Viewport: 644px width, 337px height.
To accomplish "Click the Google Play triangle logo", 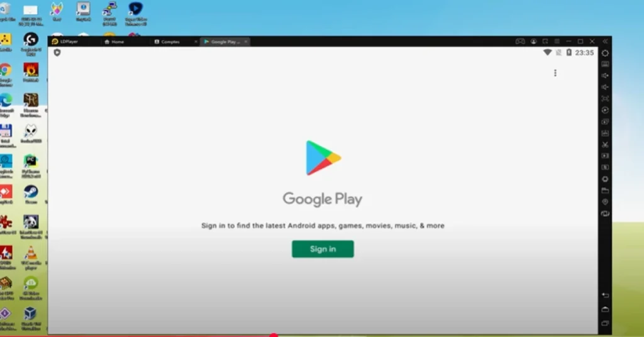I will (323, 158).
